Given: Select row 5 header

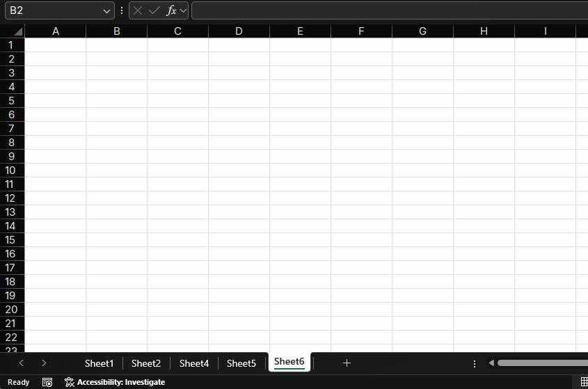Looking at the screenshot, I should point(12,100).
